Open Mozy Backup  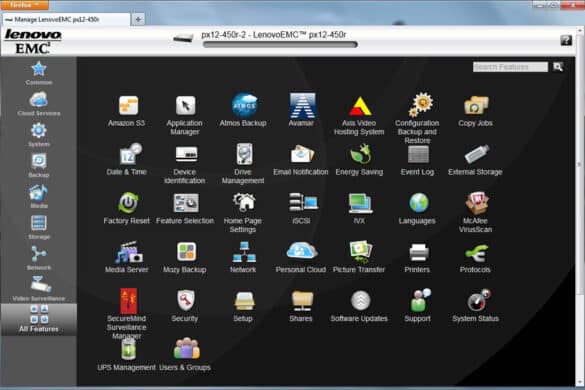(x=185, y=257)
